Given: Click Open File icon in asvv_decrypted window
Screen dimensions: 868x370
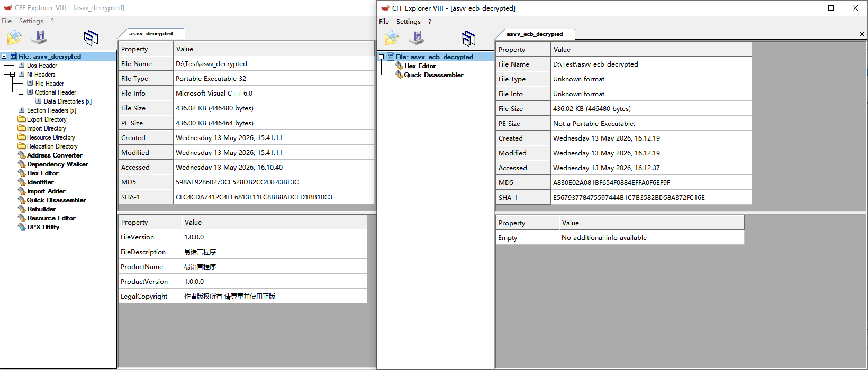Looking at the screenshot, I should coord(14,38).
